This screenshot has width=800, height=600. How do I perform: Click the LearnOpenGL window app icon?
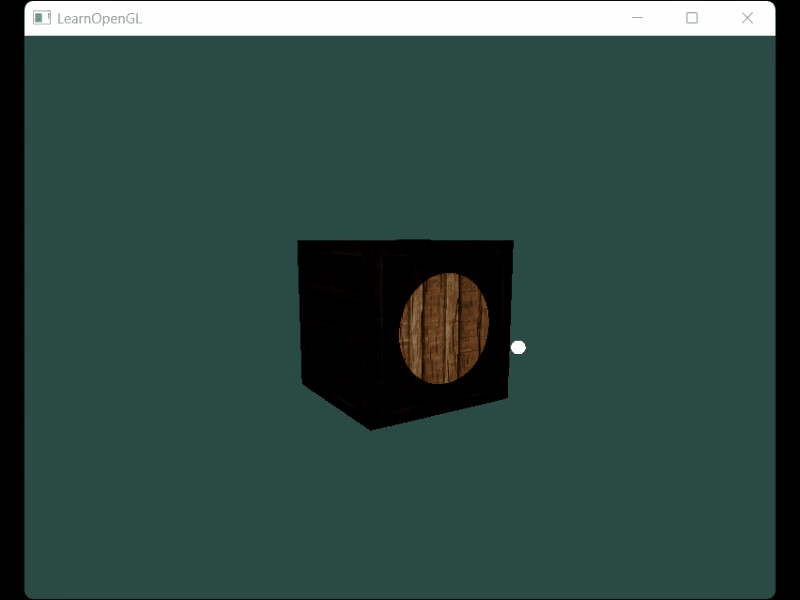pyautogui.click(x=42, y=18)
